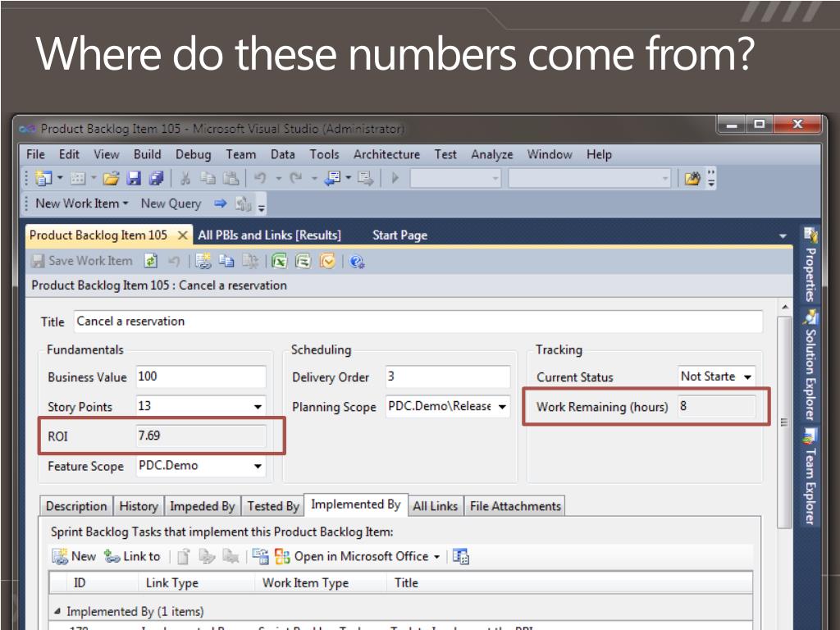Click the Save Work Item button
The image size is (840, 630).
click(82, 261)
